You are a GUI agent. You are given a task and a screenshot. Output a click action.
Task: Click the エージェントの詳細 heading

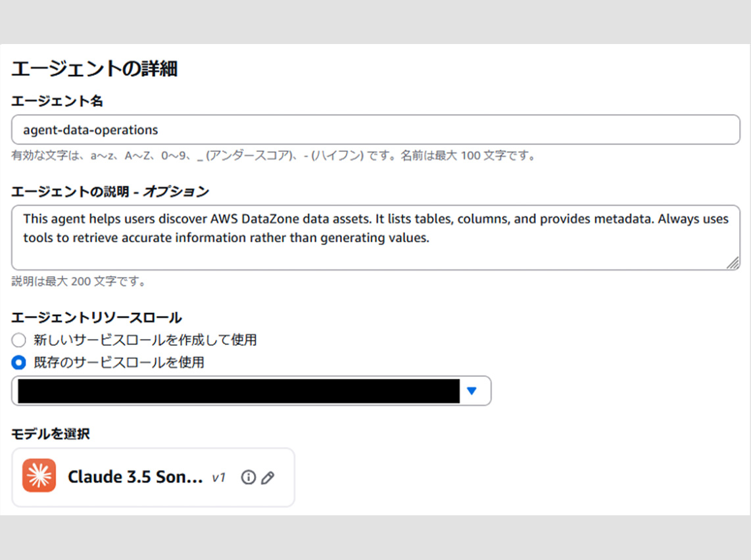[x=95, y=68]
